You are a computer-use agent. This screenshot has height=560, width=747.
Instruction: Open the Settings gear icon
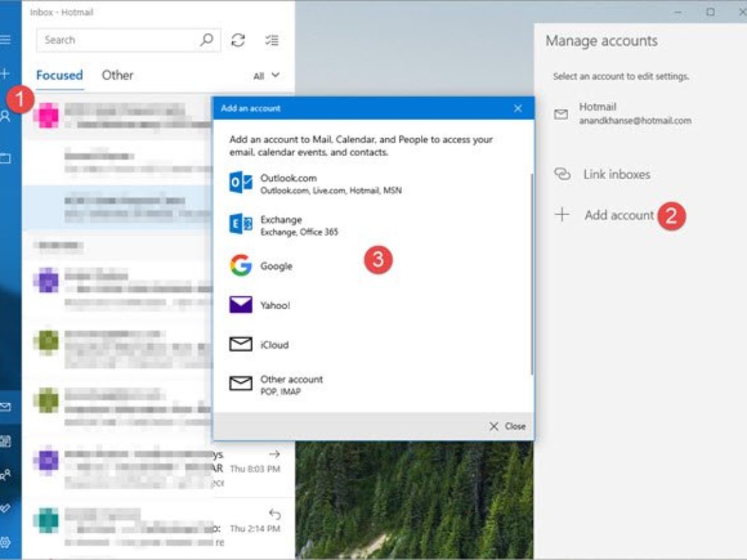point(5,542)
